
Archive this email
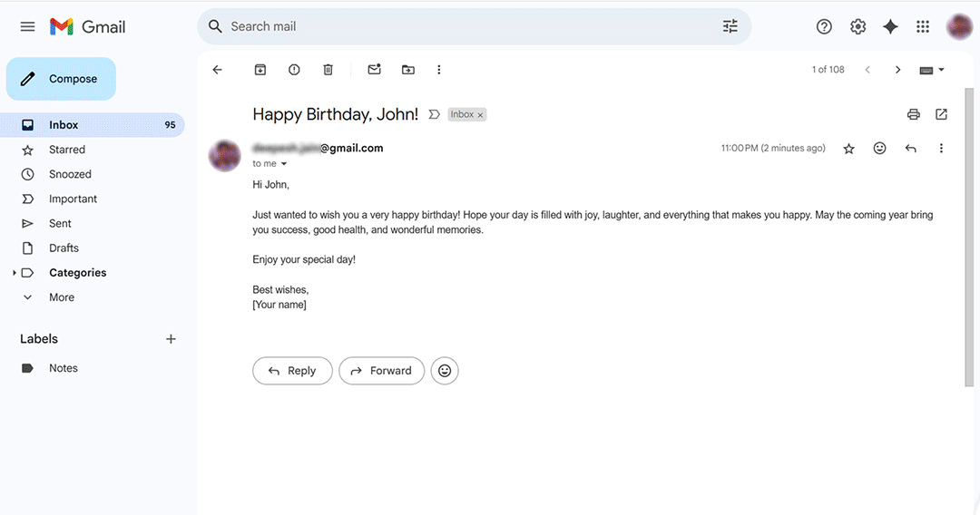tap(260, 69)
